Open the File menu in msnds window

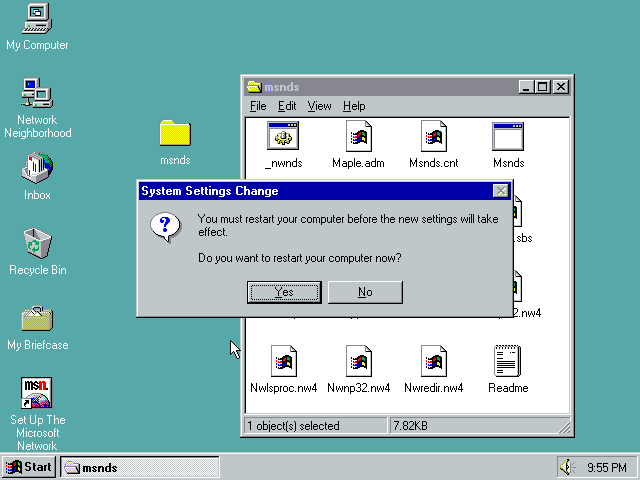(x=258, y=106)
